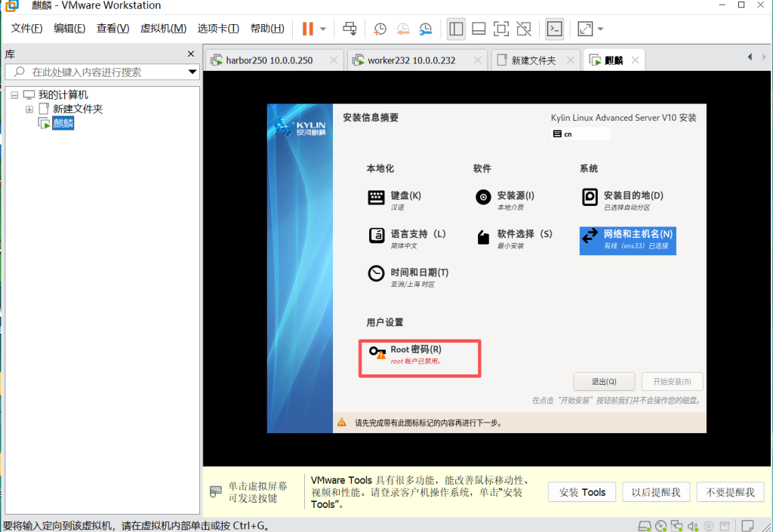The width and height of the screenshot is (773, 532).
Task: Open the 虚拟机(M) menu
Action: pos(163,29)
